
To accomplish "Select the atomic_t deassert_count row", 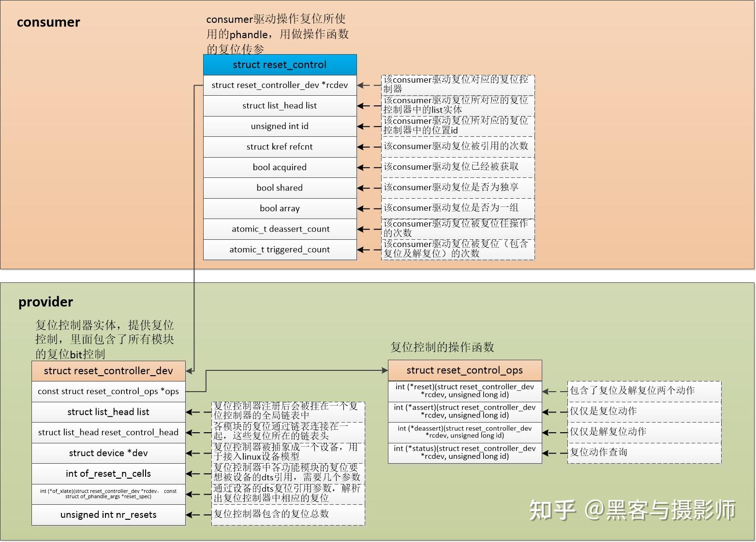I will click(280, 229).
